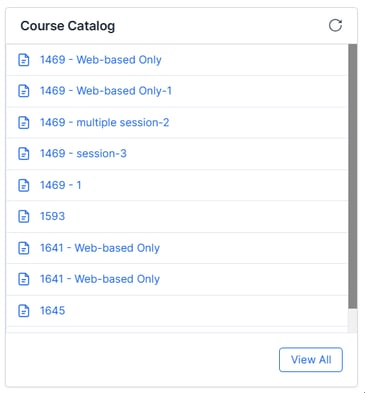Screen dimensions: 365x393
Task: Click the refresh icon in Course Catalog header
Action: click(335, 25)
